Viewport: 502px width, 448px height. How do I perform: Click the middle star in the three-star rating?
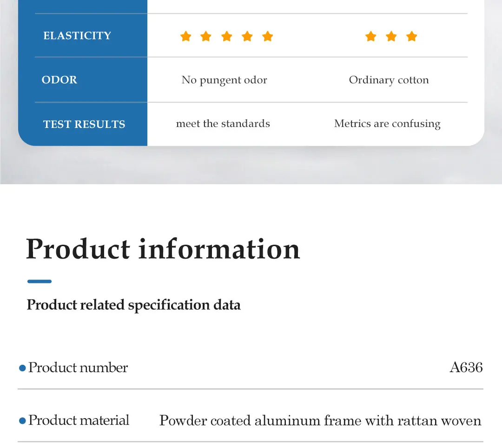tap(391, 36)
